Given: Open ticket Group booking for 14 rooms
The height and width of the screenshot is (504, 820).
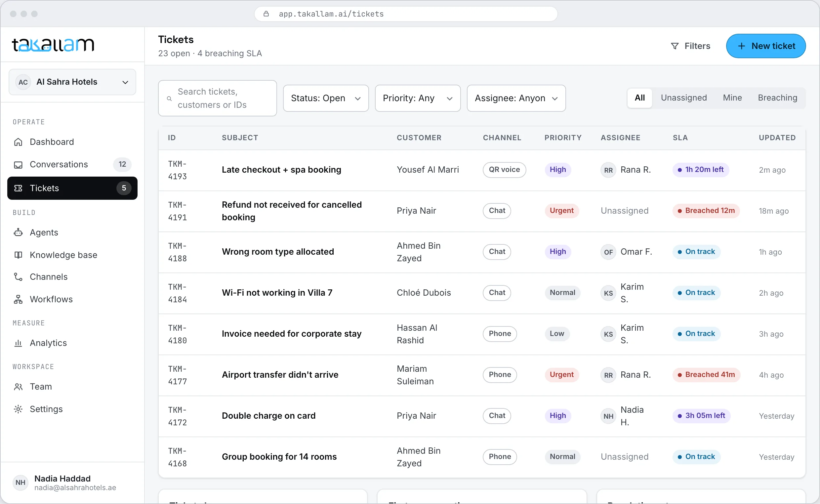Looking at the screenshot, I should [x=279, y=457].
